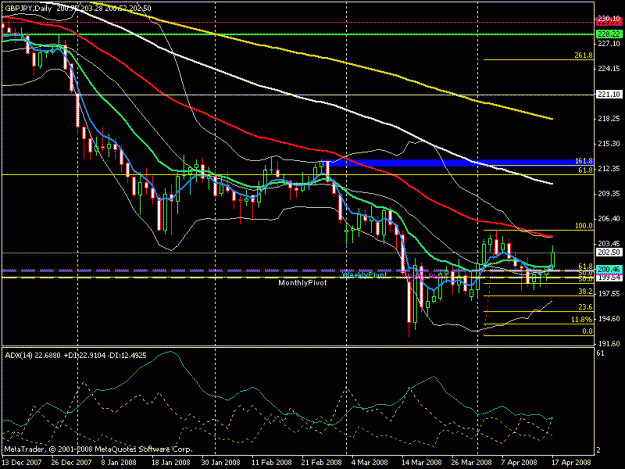Click the 4 Mar 2008 date label
This screenshot has height=469, width=625.
370,463
